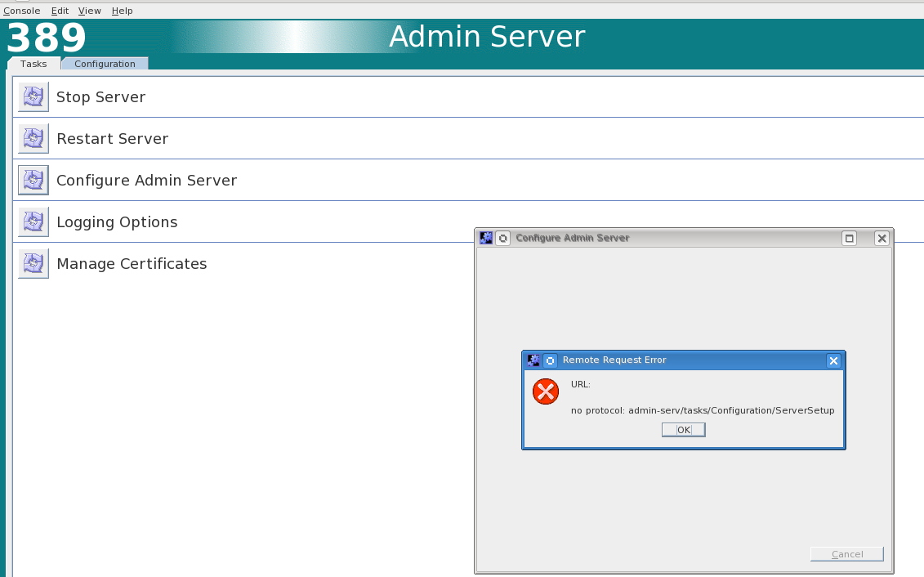Click the URL: label in dialog
This screenshot has width=924, height=577.
pyautogui.click(x=580, y=384)
